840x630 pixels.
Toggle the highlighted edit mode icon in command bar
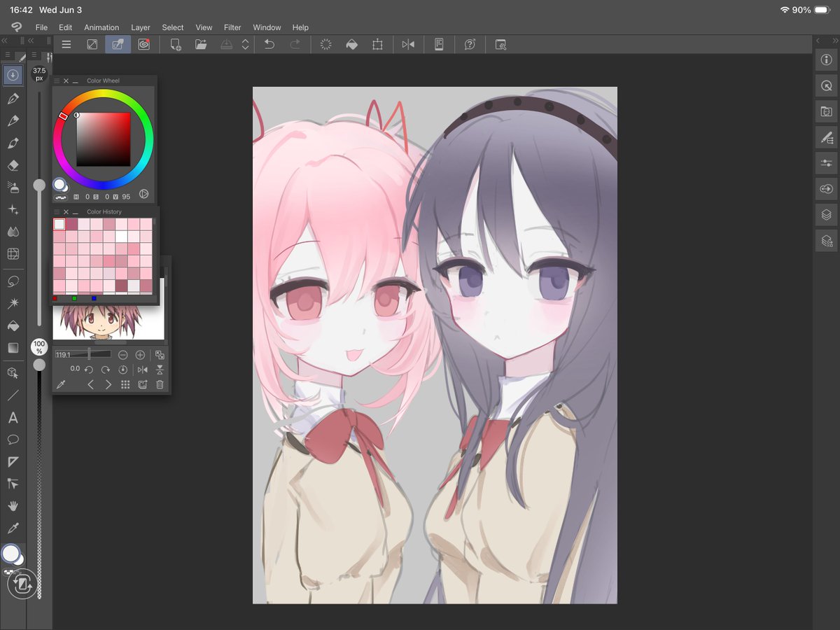tap(118, 44)
